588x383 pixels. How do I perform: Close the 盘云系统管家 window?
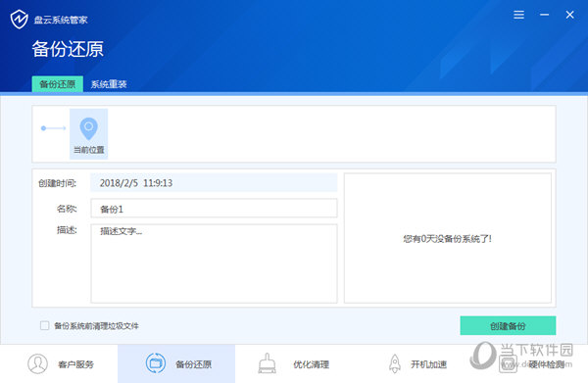(569, 15)
